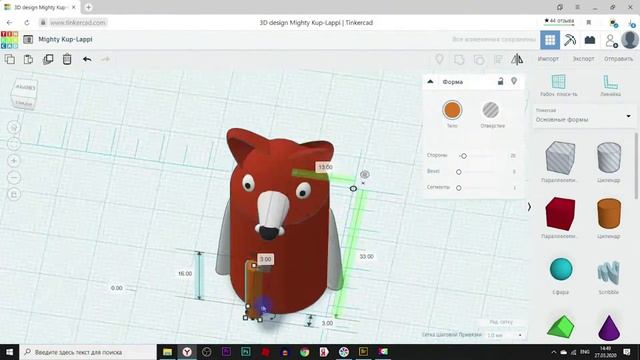Click the 33.00 dimension label

click(367, 256)
